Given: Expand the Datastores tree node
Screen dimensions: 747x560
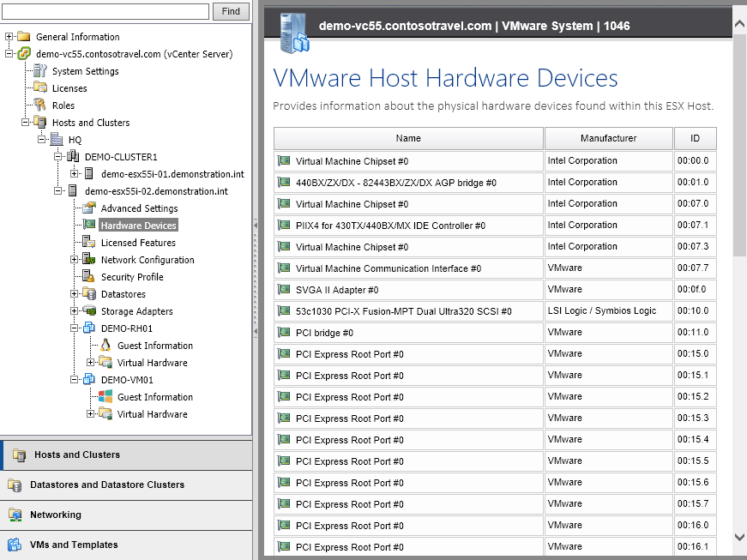Looking at the screenshot, I should pyautogui.click(x=74, y=293).
